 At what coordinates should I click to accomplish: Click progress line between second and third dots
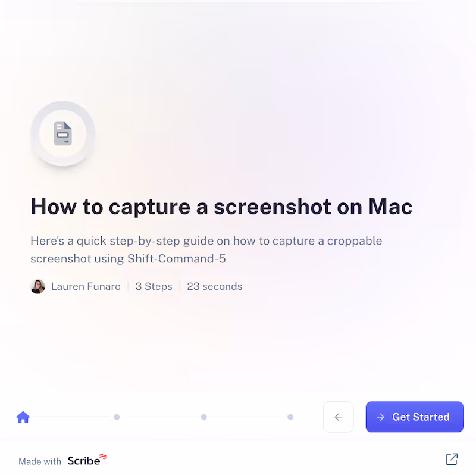[247, 417]
